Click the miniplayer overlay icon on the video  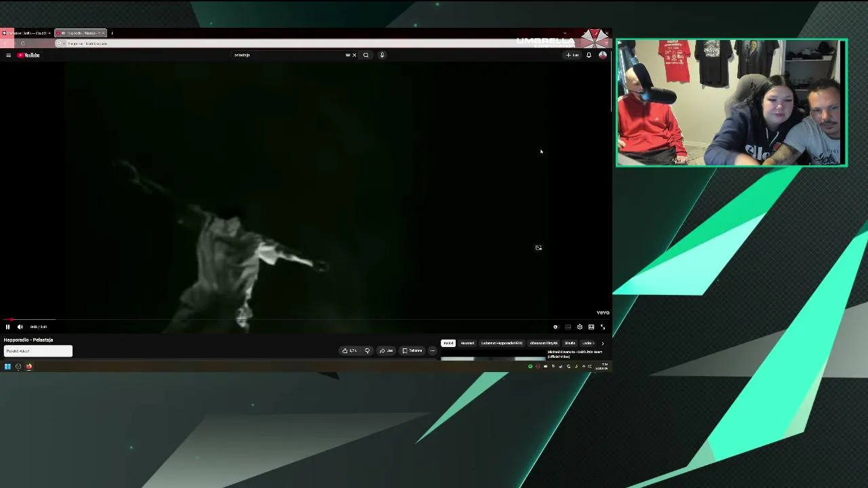coord(538,247)
